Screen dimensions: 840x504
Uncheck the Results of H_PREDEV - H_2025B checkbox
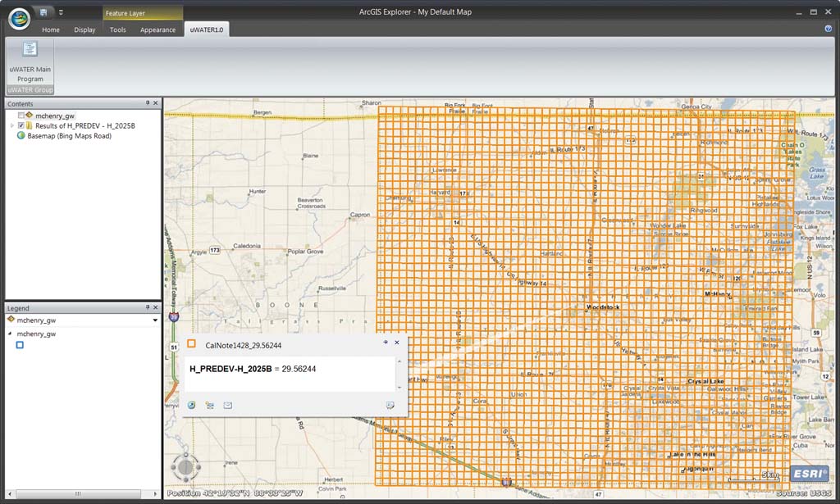pyautogui.click(x=21, y=125)
